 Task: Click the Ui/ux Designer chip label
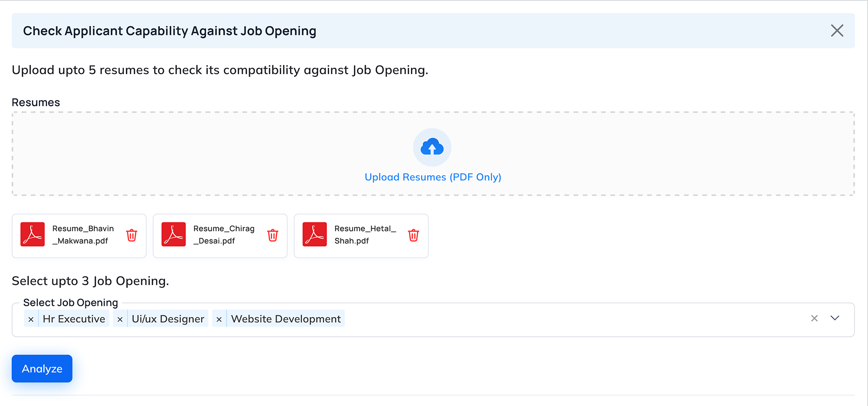pos(168,319)
